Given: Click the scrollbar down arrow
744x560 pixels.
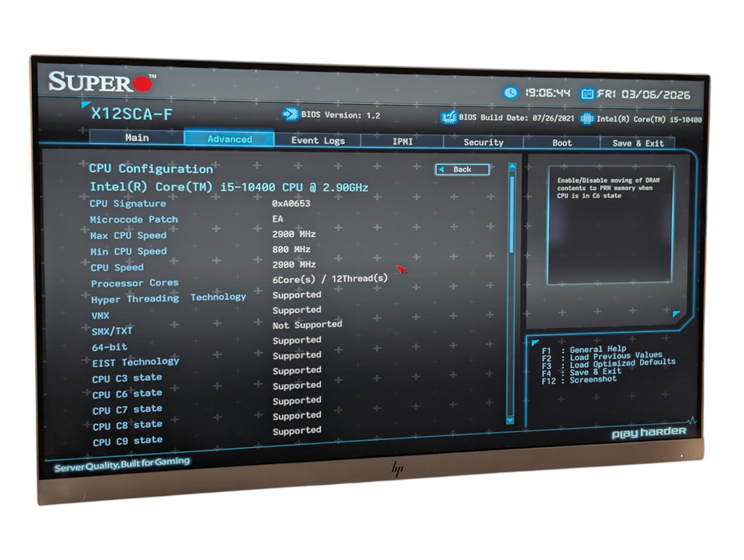Looking at the screenshot, I should (x=510, y=421).
